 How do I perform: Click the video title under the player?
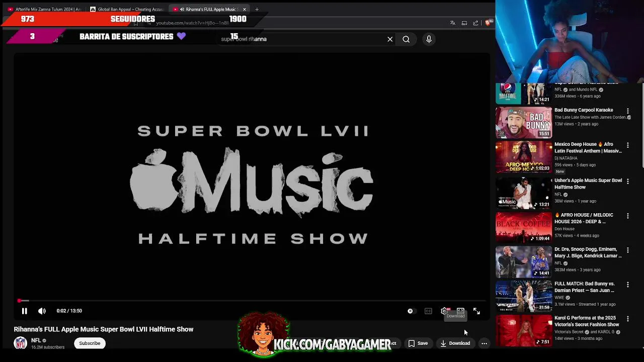[x=104, y=329]
